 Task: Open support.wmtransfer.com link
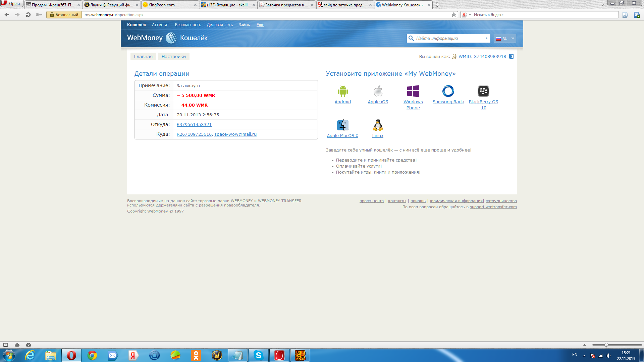(x=493, y=207)
